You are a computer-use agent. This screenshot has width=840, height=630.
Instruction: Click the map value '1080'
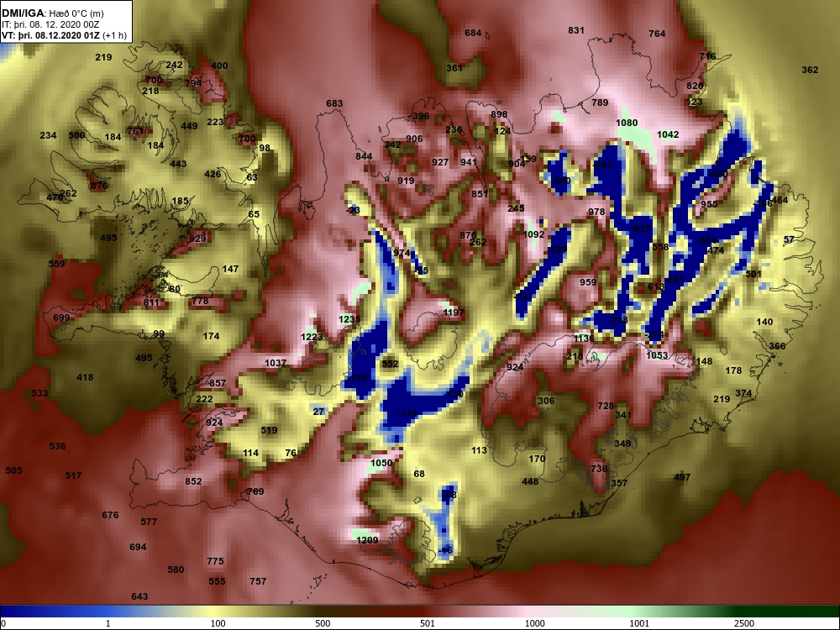(x=627, y=123)
